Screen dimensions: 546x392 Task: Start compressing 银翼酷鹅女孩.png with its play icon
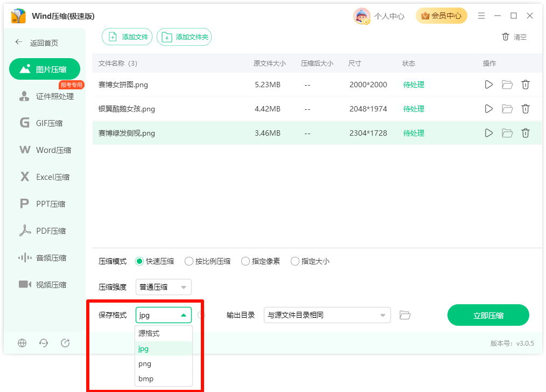[x=488, y=109]
